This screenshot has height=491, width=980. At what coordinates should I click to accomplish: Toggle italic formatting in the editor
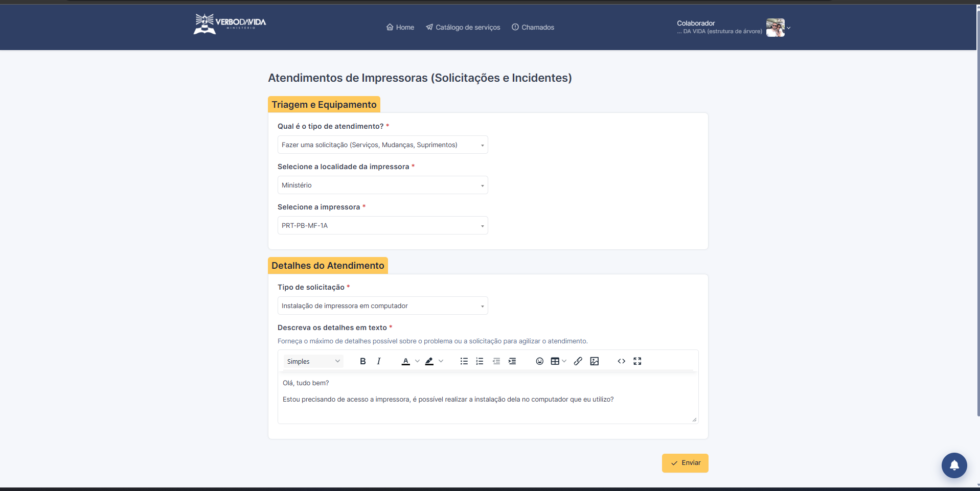coord(379,361)
